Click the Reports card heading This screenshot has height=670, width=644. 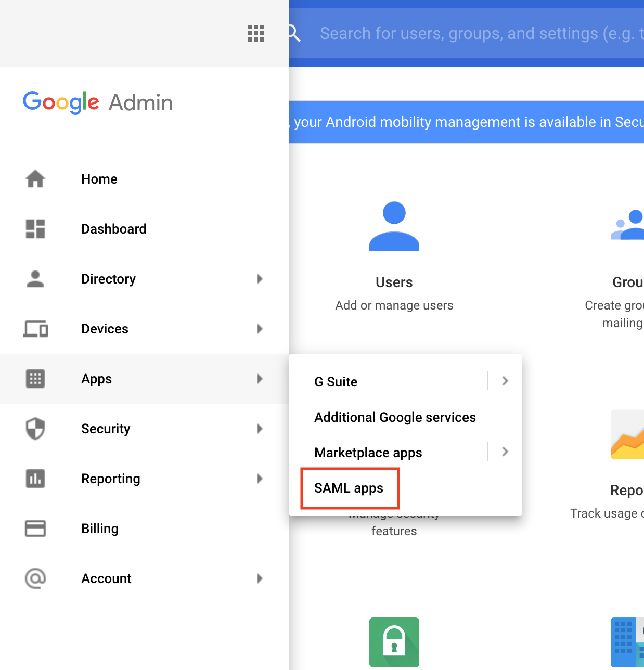tap(627, 490)
